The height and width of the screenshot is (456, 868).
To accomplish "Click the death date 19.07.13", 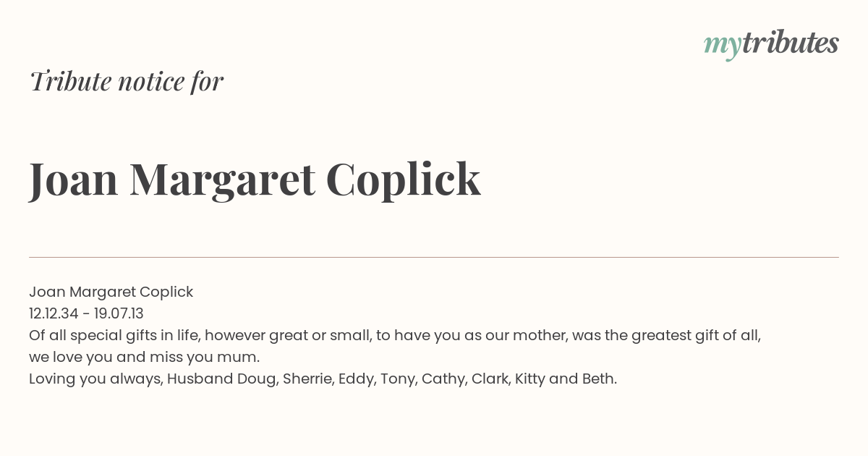I will 119,313.
